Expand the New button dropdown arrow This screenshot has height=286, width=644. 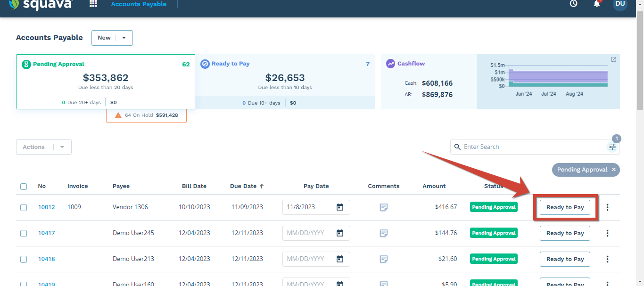[x=124, y=38]
